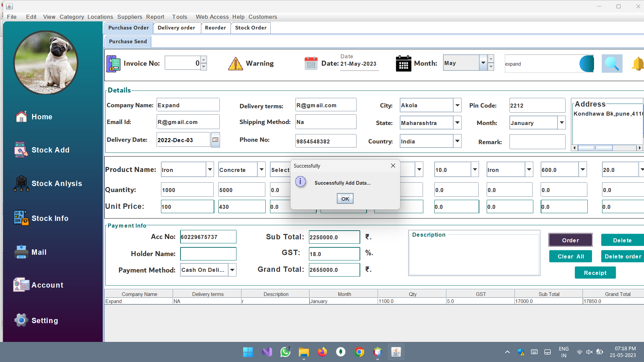This screenshot has height=362, width=644.
Task: Click the notification bell icon
Action: coord(638,63)
